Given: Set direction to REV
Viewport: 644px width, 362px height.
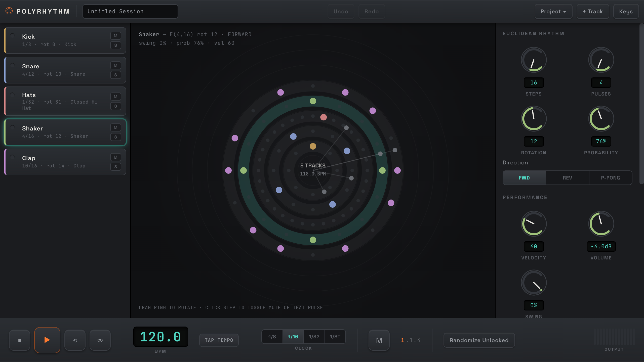Looking at the screenshot, I should coord(568,178).
